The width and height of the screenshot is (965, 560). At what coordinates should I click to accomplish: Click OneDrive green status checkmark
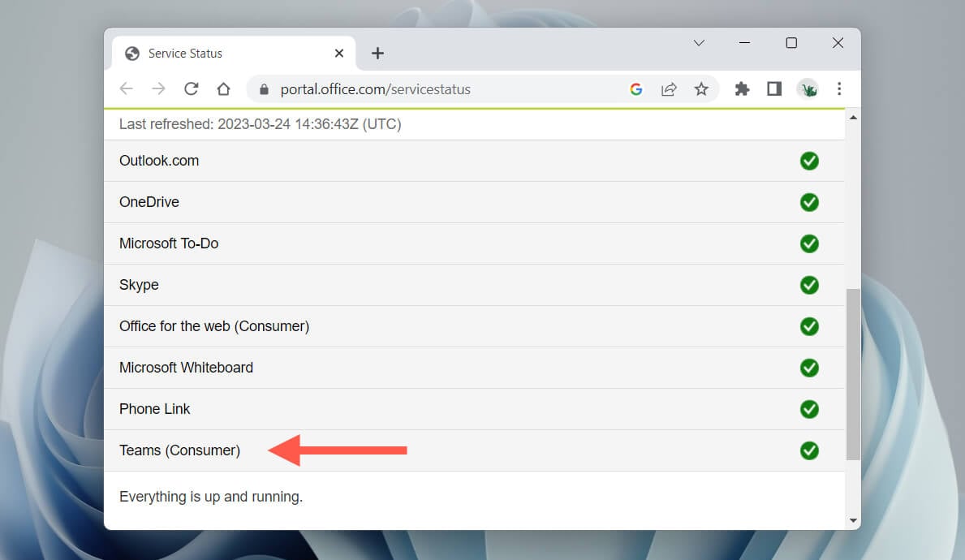[809, 202]
